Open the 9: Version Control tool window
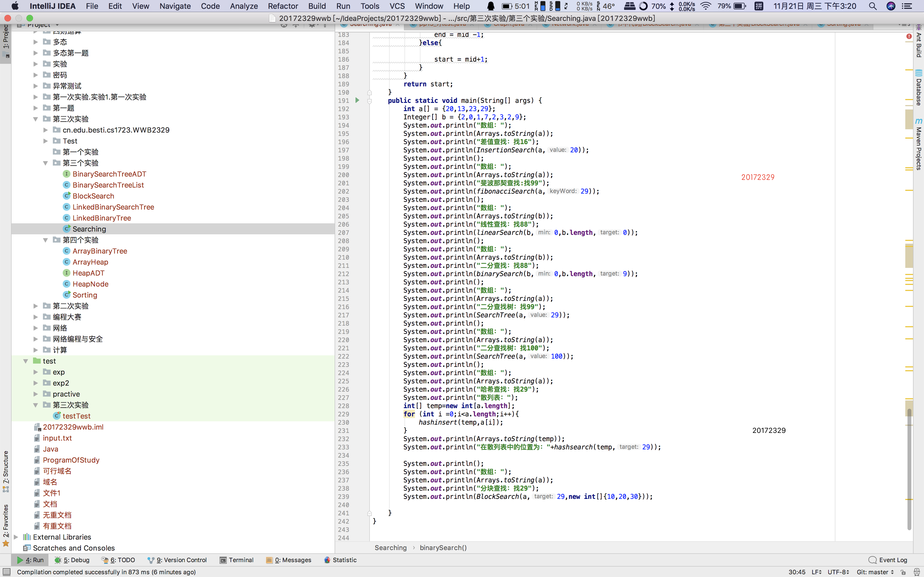 pos(177,560)
